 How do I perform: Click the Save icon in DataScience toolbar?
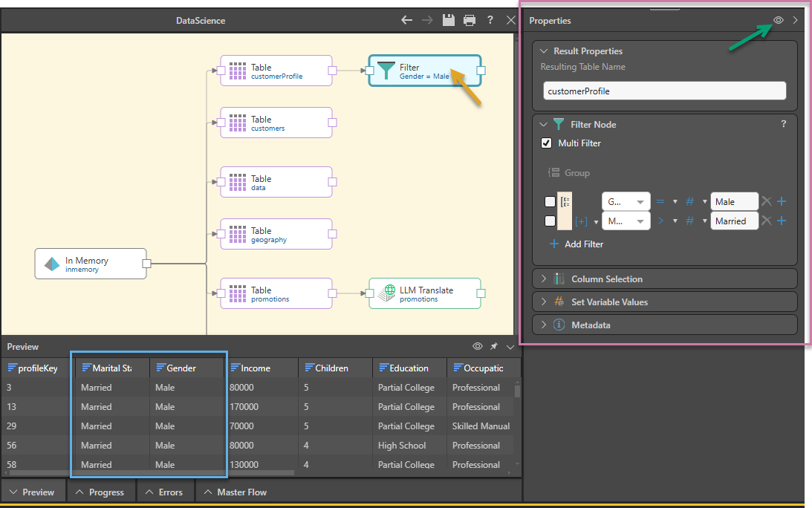(449, 20)
